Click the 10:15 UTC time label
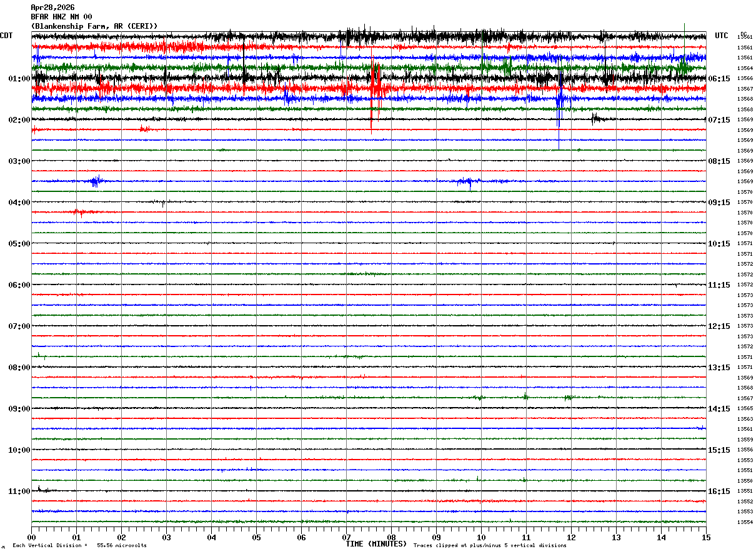The image size is (756, 554). [719, 244]
